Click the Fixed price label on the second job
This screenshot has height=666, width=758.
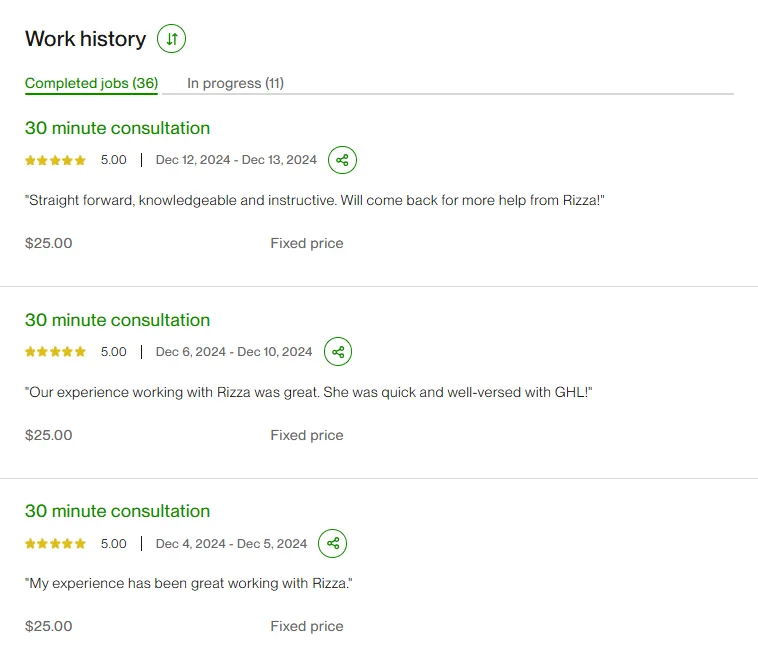306,435
